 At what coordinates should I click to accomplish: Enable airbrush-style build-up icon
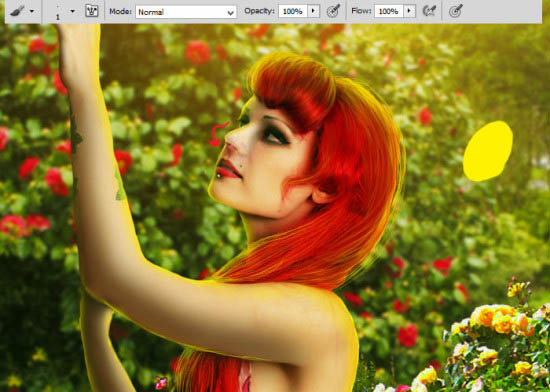click(429, 11)
